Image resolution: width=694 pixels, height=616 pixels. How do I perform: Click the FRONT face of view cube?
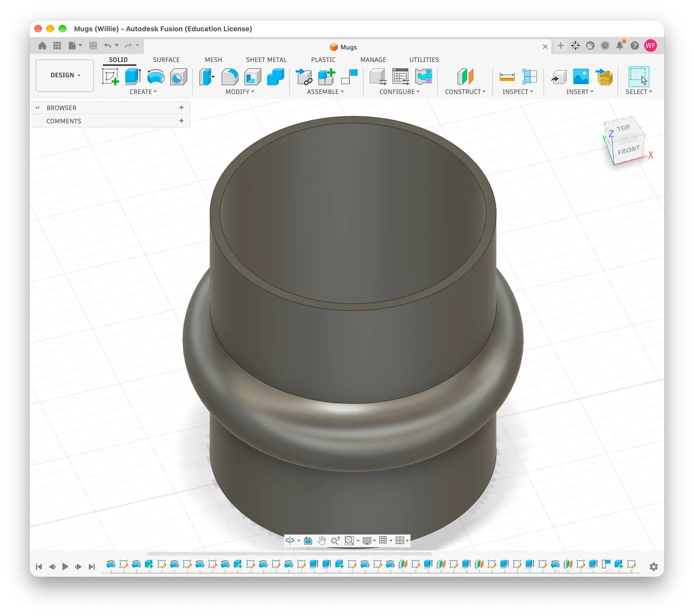coord(628,150)
